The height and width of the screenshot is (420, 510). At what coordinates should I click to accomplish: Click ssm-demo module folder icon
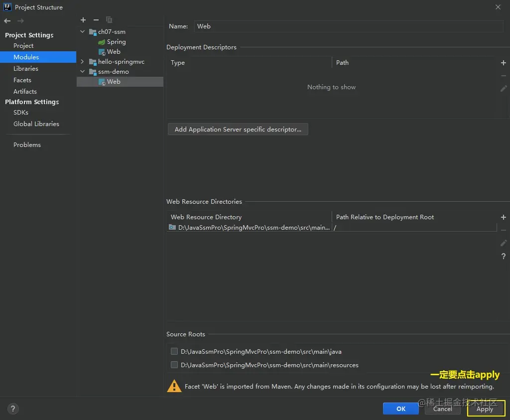(x=93, y=72)
